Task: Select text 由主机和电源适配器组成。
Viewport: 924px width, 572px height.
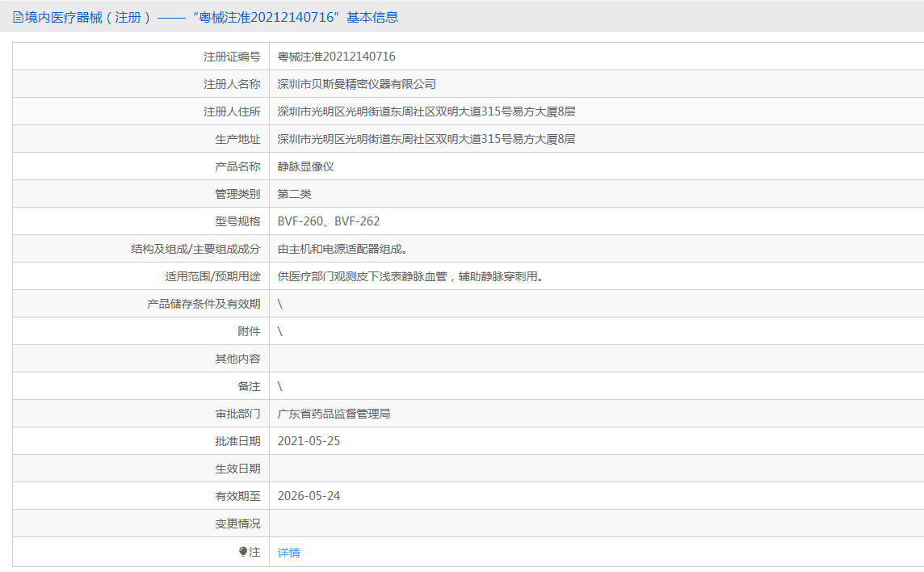Action: [343, 249]
